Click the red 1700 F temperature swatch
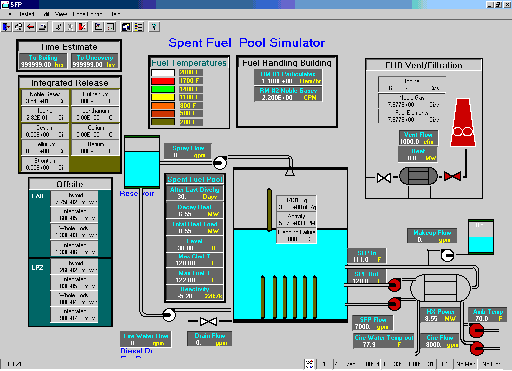This screenshot has width=512, height=371. point(163,81)
